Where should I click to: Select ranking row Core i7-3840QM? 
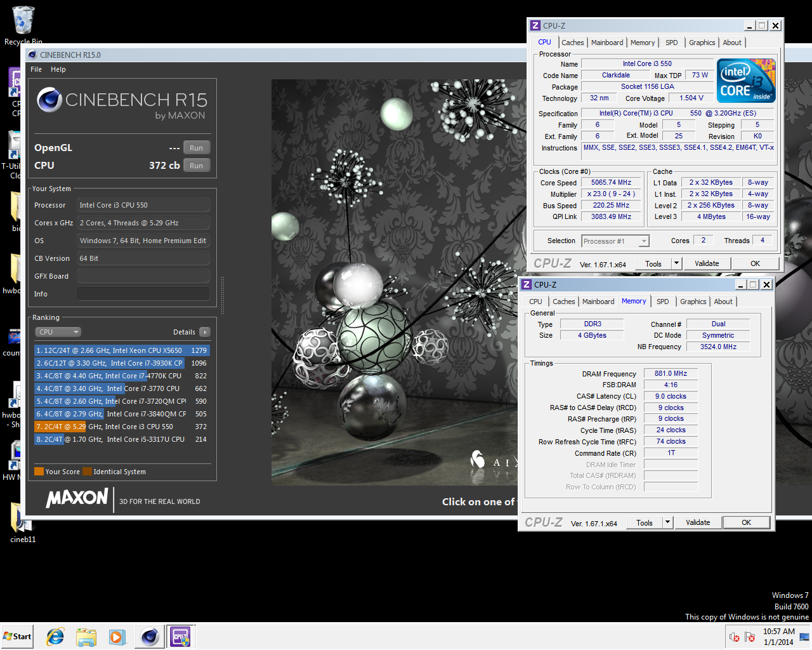[x=122, y=414]
